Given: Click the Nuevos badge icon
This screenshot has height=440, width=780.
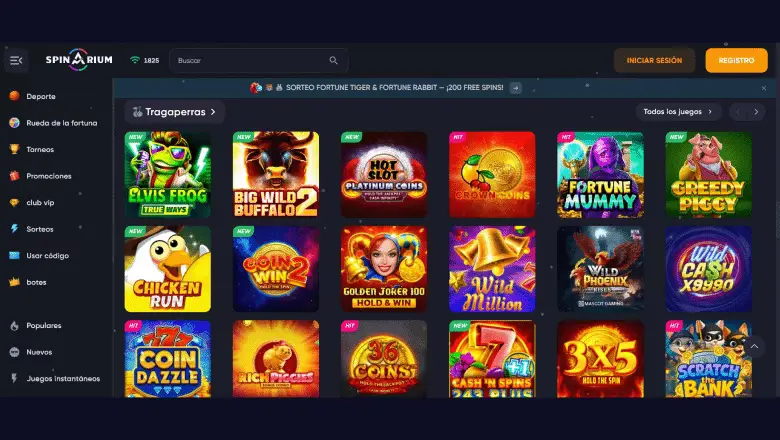Looking at the screenshot, I should [x=14, y=352].
